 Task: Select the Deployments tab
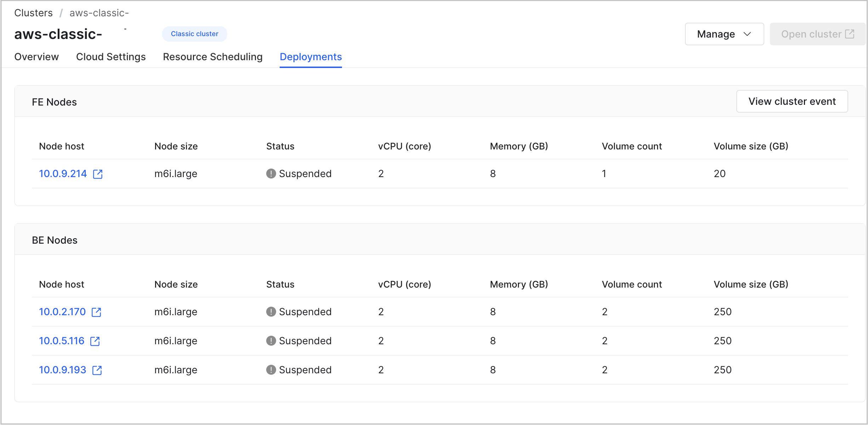[311, 57]
